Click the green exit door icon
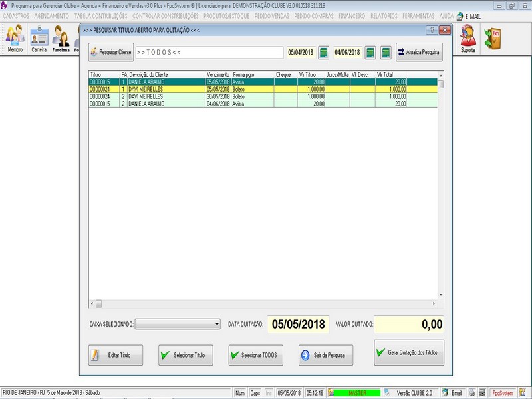 (x=492, y=38)
